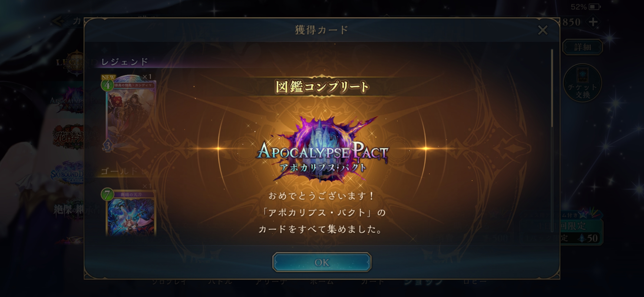Tap the battery indicator in the status bar
This screenshot has height=297, width=644.
pos(594,7)
